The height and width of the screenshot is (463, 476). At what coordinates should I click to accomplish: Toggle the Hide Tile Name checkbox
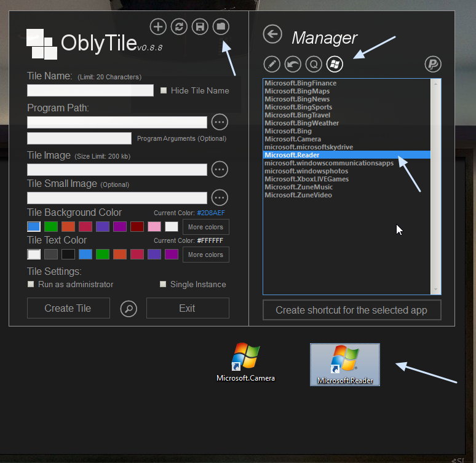(164, 90)
